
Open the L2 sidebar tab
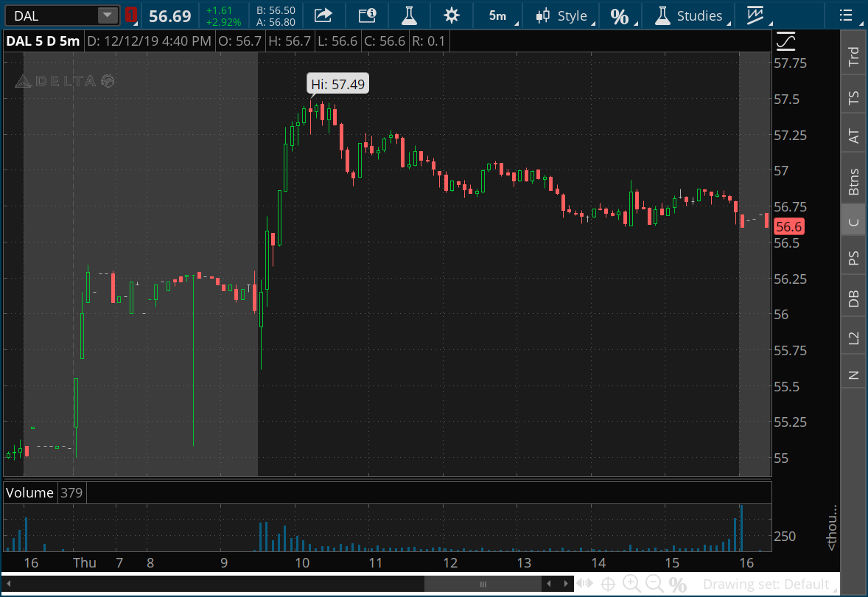pos(853,338)
